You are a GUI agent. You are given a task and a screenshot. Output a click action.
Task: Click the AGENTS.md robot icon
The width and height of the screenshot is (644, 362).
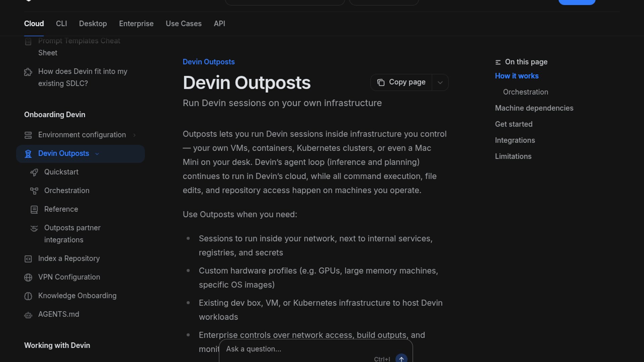pos(28,315)
